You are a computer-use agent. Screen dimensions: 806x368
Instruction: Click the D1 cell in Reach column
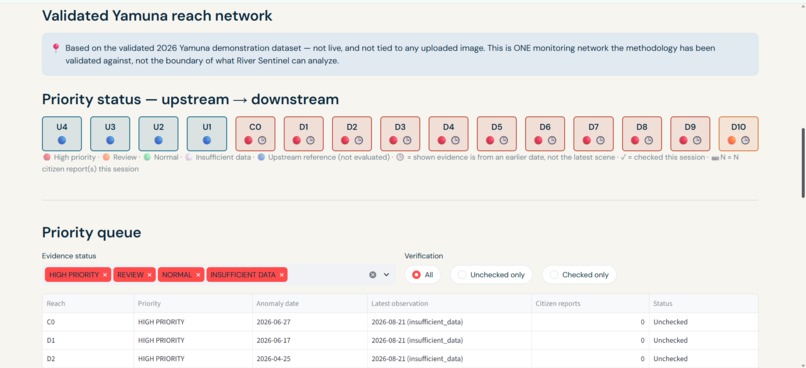coord(88,340)
